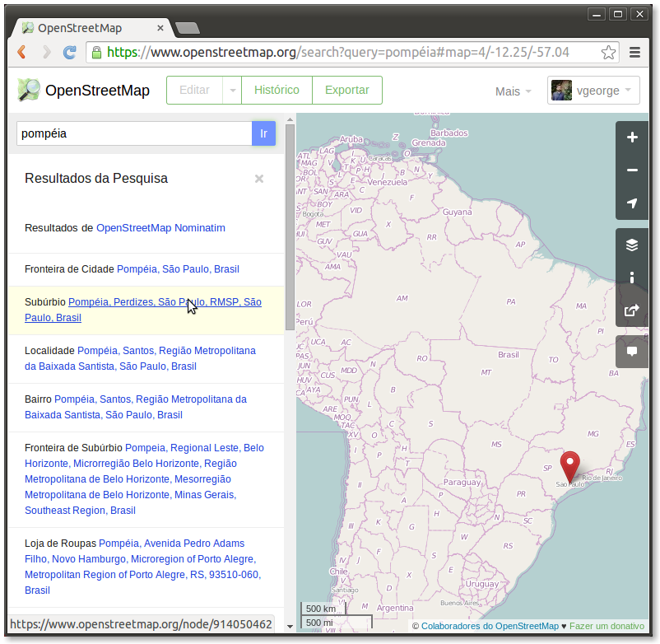
Task: Click the Venezuela label on map
Action: pos(388,182)
